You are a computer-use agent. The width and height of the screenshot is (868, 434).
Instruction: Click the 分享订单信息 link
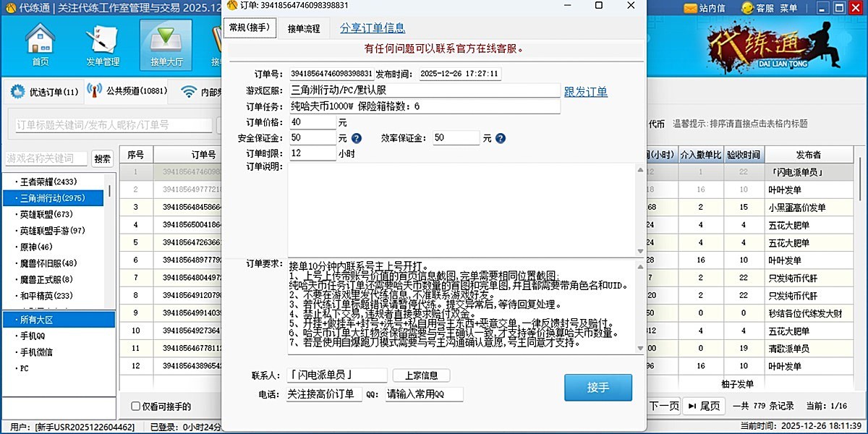[372, 29]
